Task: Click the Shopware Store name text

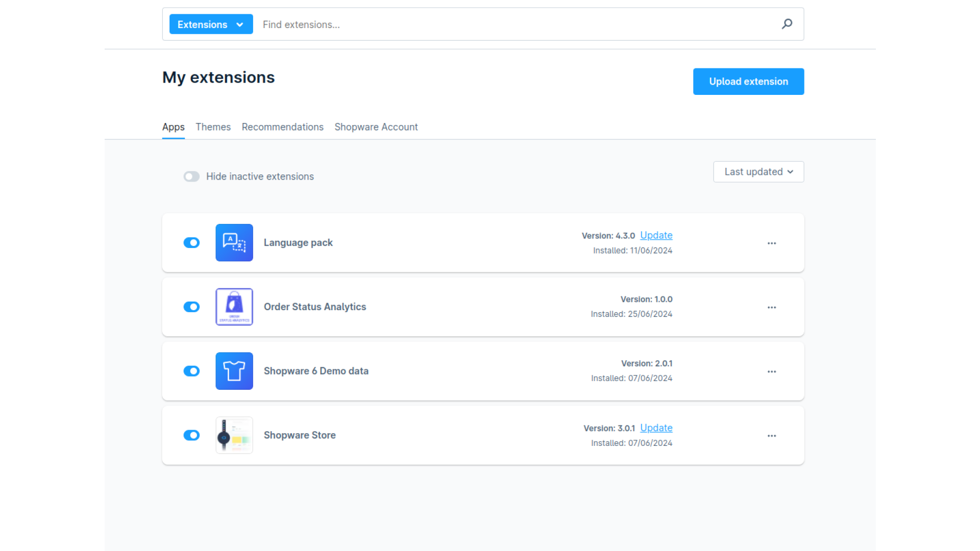Action: click(300, 436)
